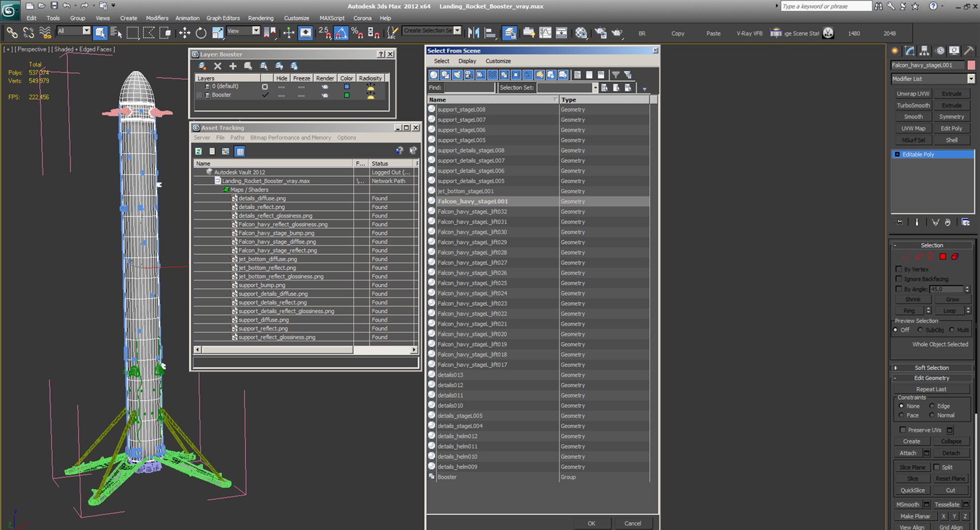
Task: Click the filter funnel in Select From Scene
Action: click(616, 75)
